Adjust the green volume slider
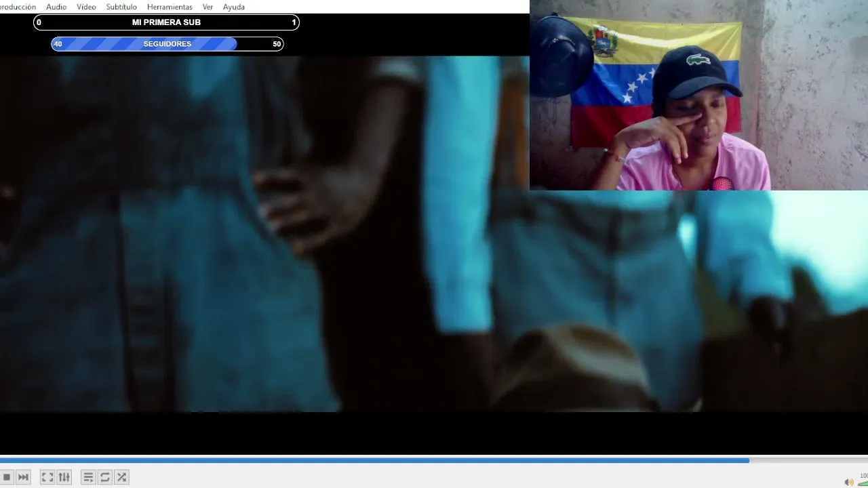The image size is (868, 488). point(863,482)
